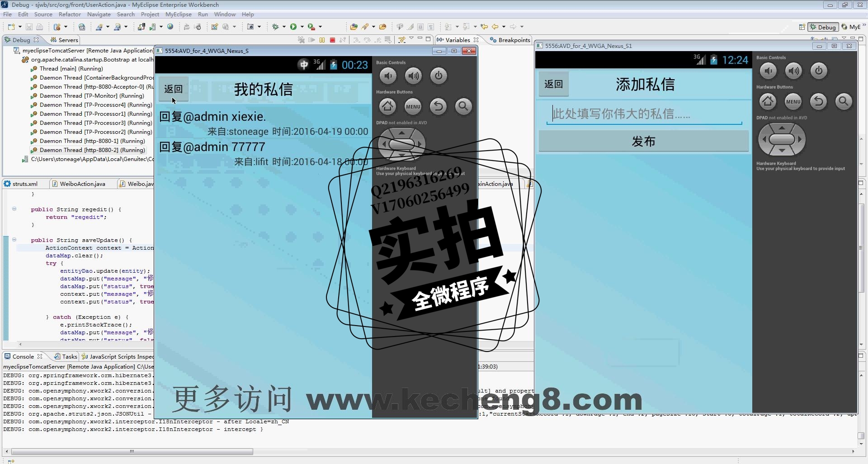868x464 pixels.
Task: Click MENU hardware button on 5556 emulator
Action: (793, 101)
